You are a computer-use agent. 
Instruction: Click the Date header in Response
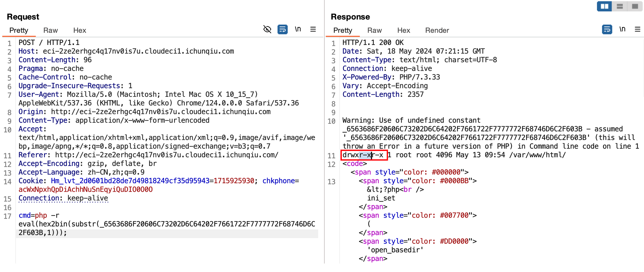tap(414, 51)
